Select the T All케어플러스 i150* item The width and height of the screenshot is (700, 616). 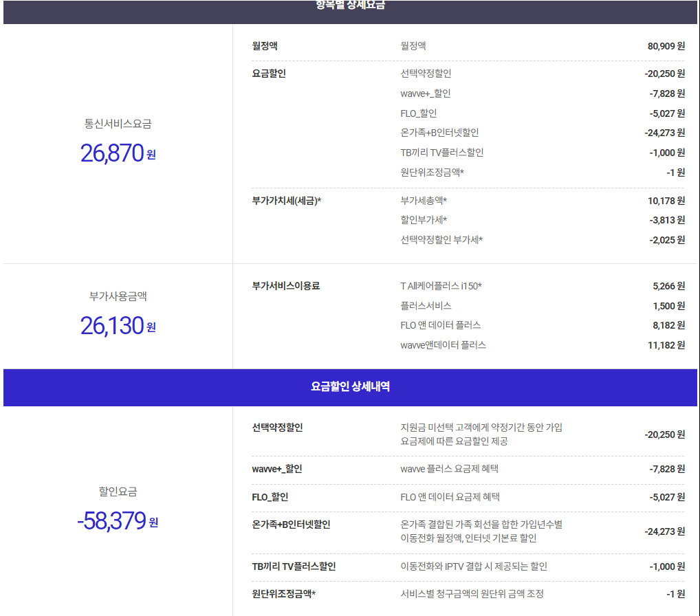tap(441, 286)
